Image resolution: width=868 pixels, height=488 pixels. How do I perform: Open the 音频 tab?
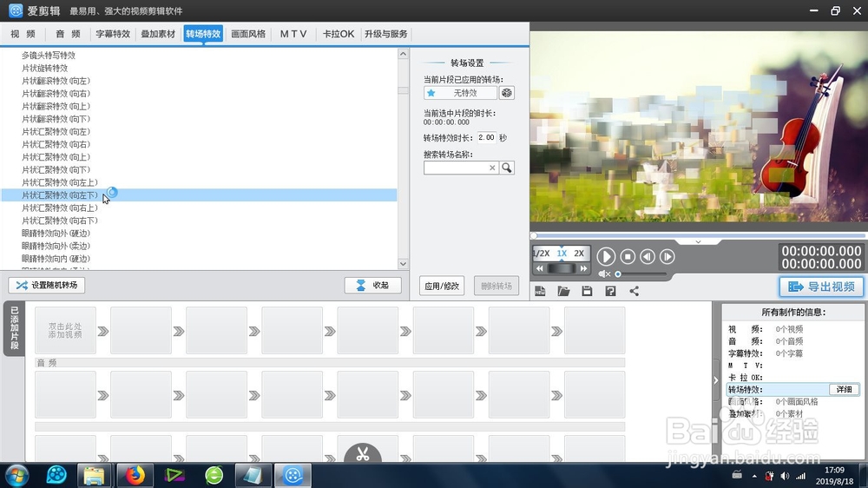click(68, 34)
